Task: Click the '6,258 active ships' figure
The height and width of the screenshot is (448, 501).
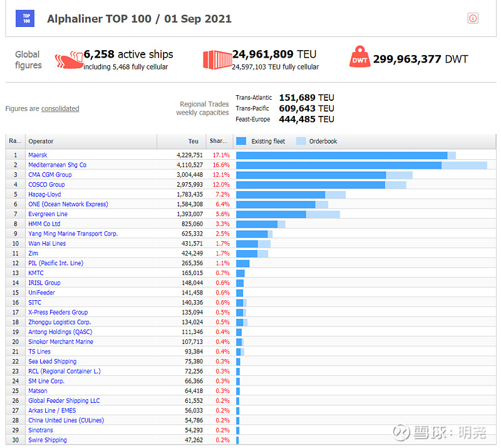Action: point(128,55)
